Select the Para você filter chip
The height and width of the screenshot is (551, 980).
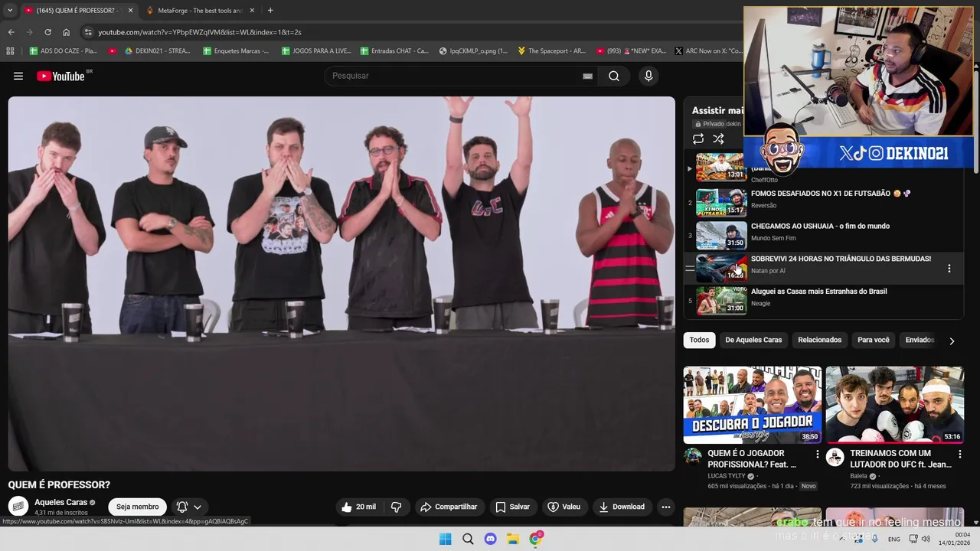[x=874, y=340]
